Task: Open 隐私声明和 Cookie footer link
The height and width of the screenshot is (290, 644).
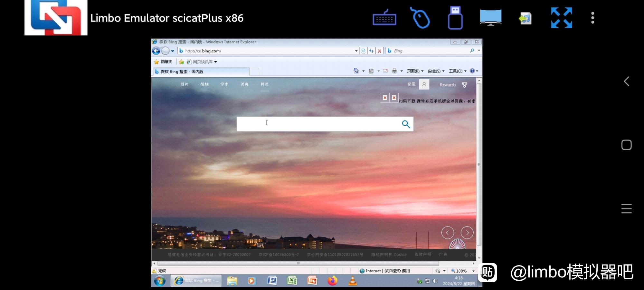Action: coord(389,255)
